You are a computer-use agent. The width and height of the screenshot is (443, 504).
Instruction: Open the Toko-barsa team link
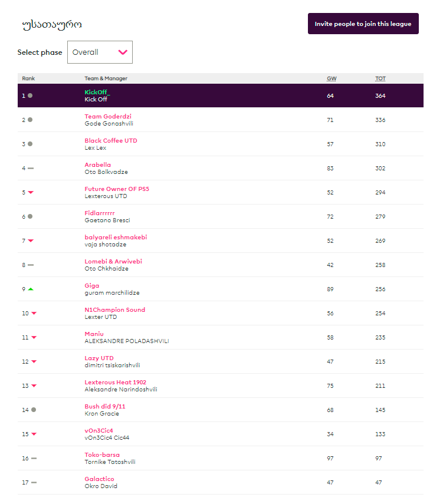coord(102,455)
